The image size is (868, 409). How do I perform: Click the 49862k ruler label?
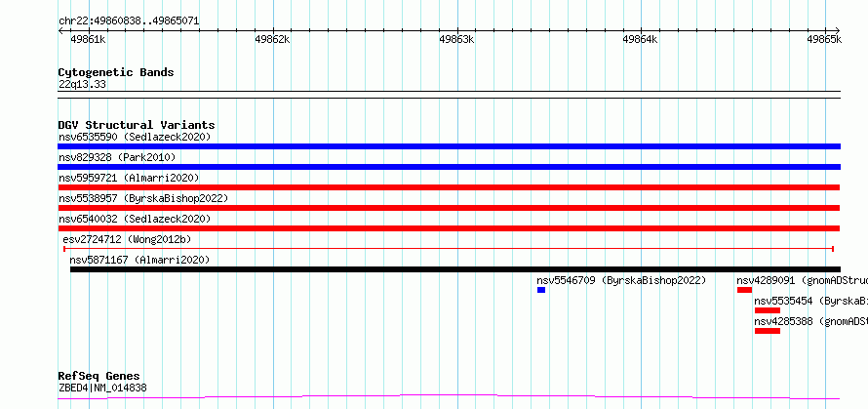click(x=272, y=40)
